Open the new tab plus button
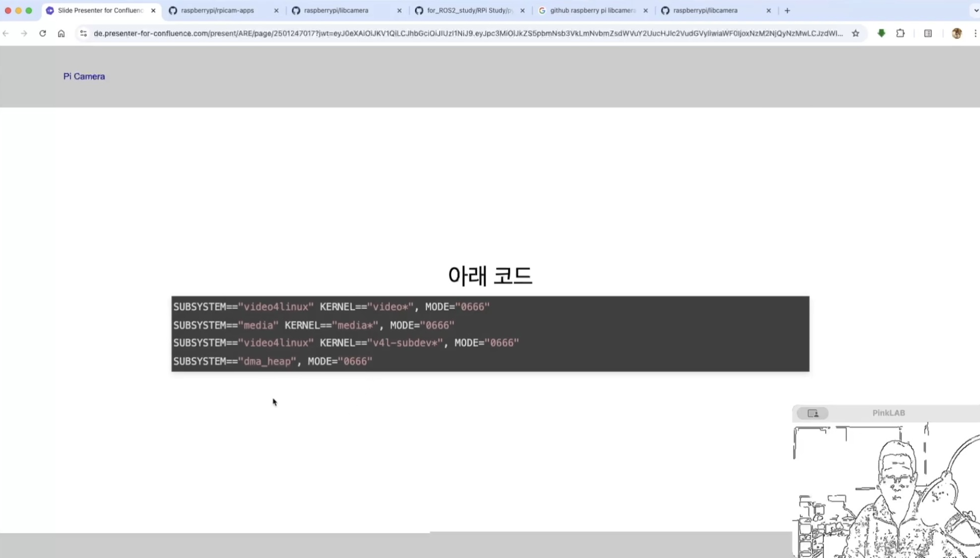The height and width of the screenshot is (558, 980). (x=787, y=10)
